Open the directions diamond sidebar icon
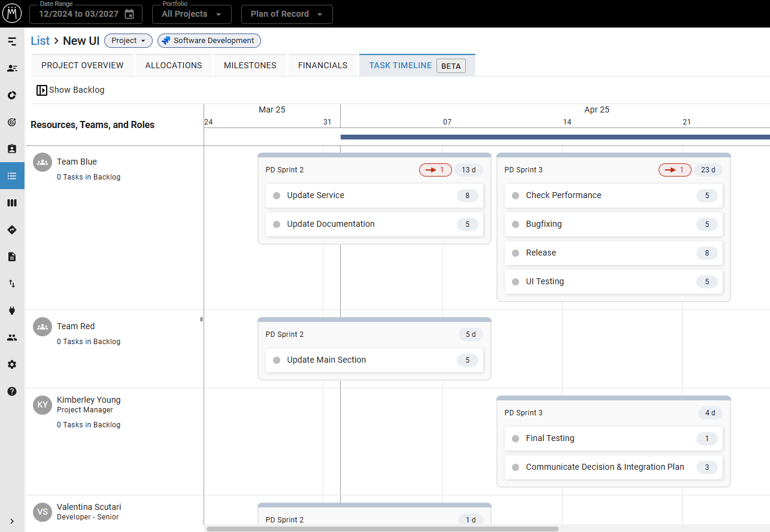 point(12,230)
